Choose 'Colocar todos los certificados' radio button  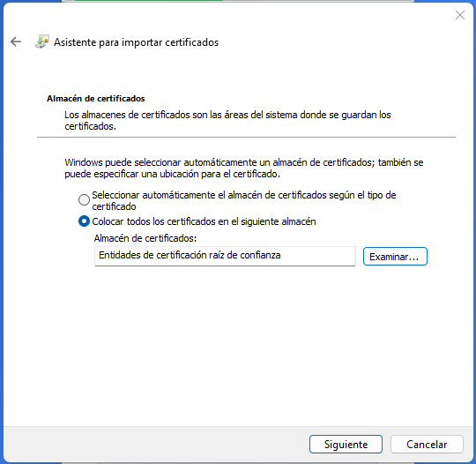84,221
